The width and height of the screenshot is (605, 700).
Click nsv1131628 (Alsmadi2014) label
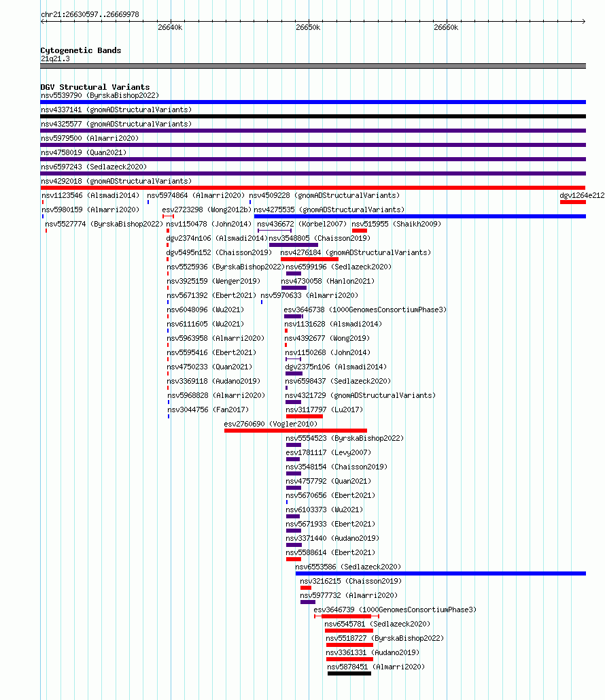(x=333, y=324)
